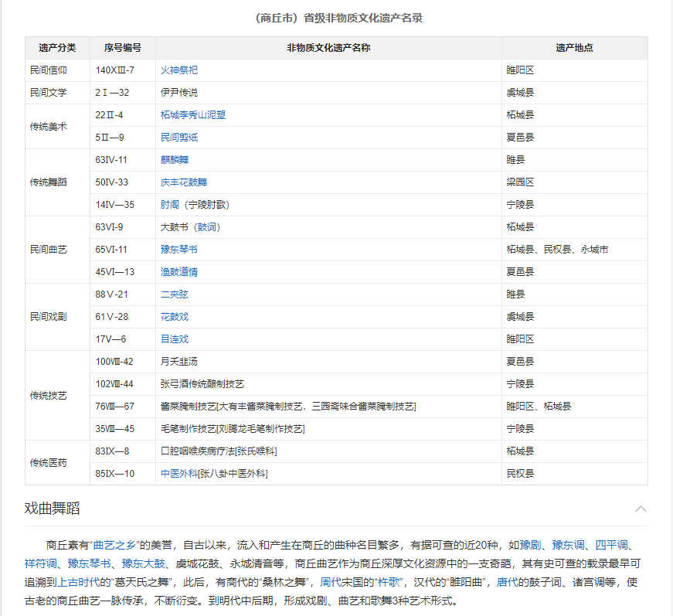
Task: Follow the 四平调 link
Action: tap(610, 543)
